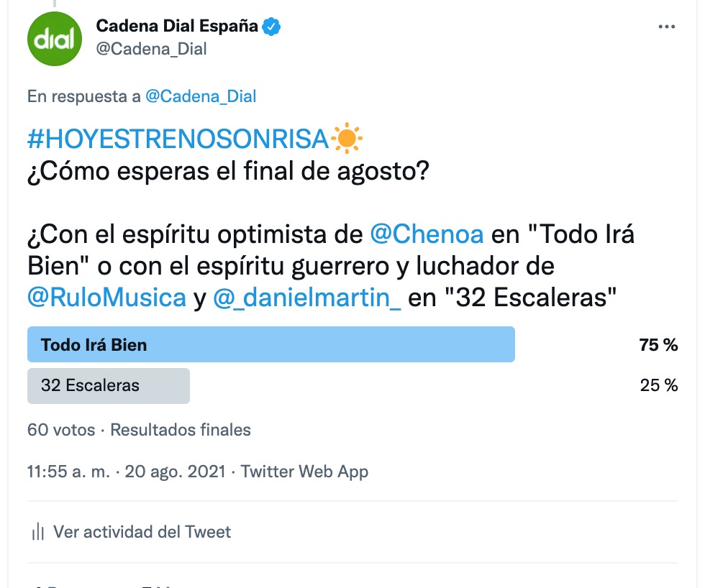Viewport: 705px width, 588px height.
Task: Open @Cadena_Dial in the "En respuesta a" line
Action: [x=201, y=96]
